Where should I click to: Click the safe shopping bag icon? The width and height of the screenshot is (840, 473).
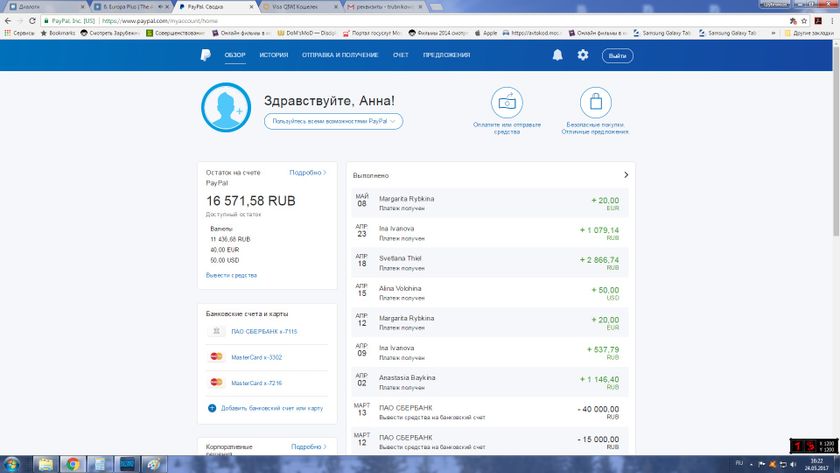[596, 102]
